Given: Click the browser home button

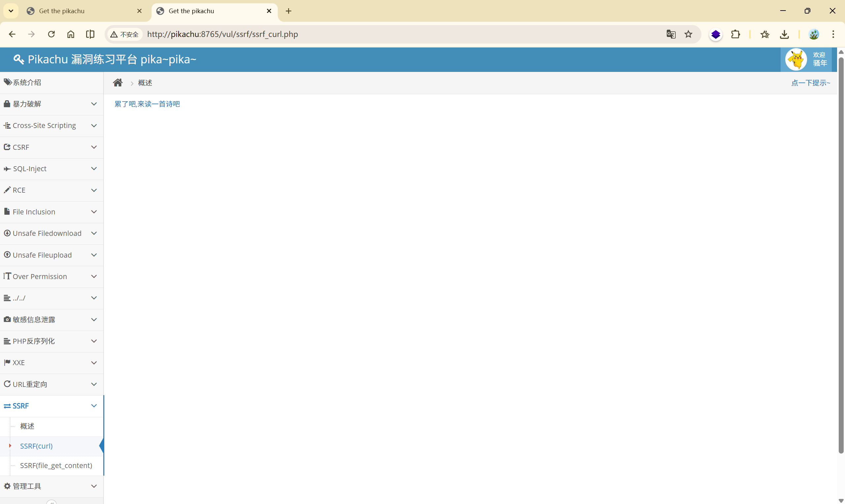Looking at the screenshot, I should click(x=71, y=34).
